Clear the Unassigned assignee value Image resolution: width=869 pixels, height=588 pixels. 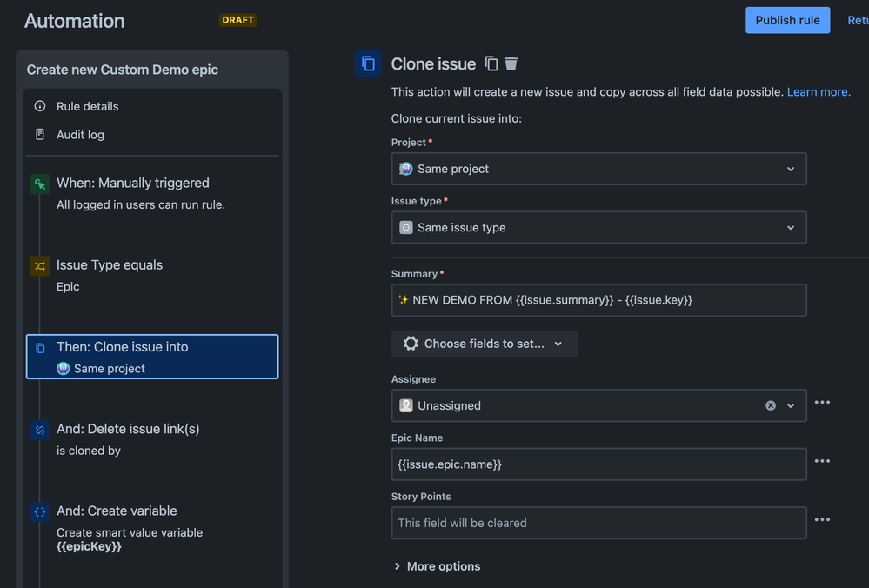pyautogui.click(x=771, y=405)
